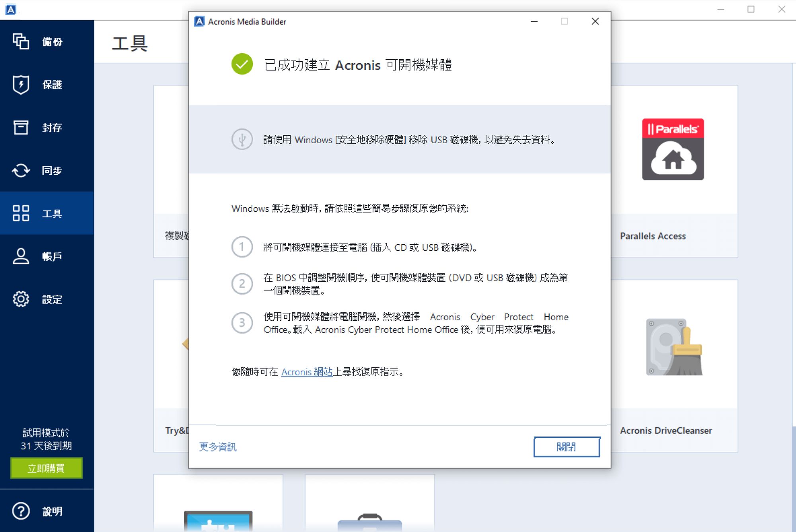Close the Acronis Media Builder dialog

[x=595, y=21]
